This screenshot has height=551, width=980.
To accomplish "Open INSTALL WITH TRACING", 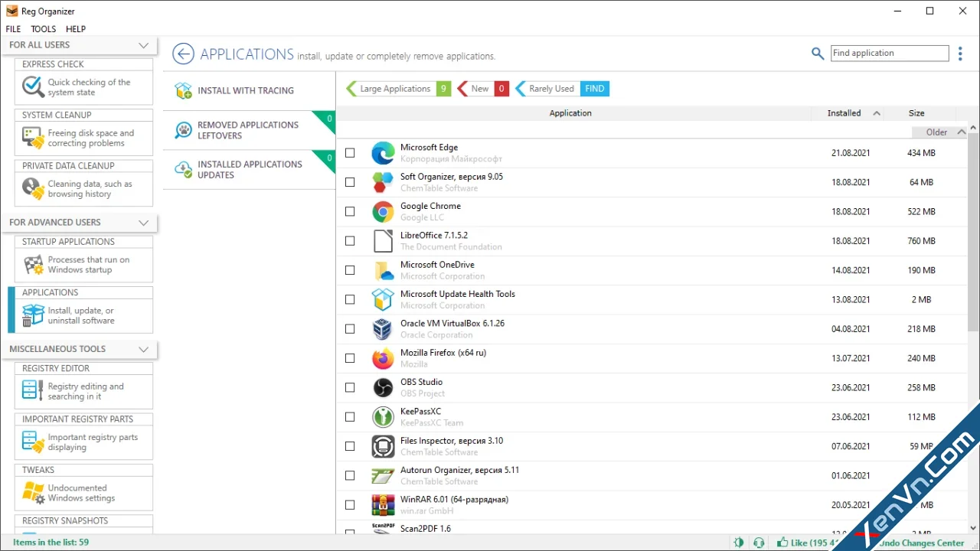I will pyautogui.click(x=249, y=90).
